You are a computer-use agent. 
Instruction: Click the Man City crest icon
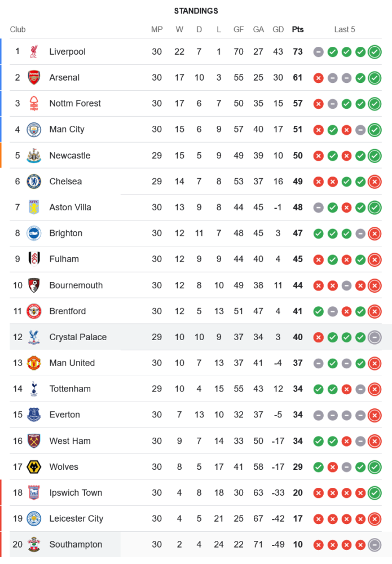pos(34,130)
